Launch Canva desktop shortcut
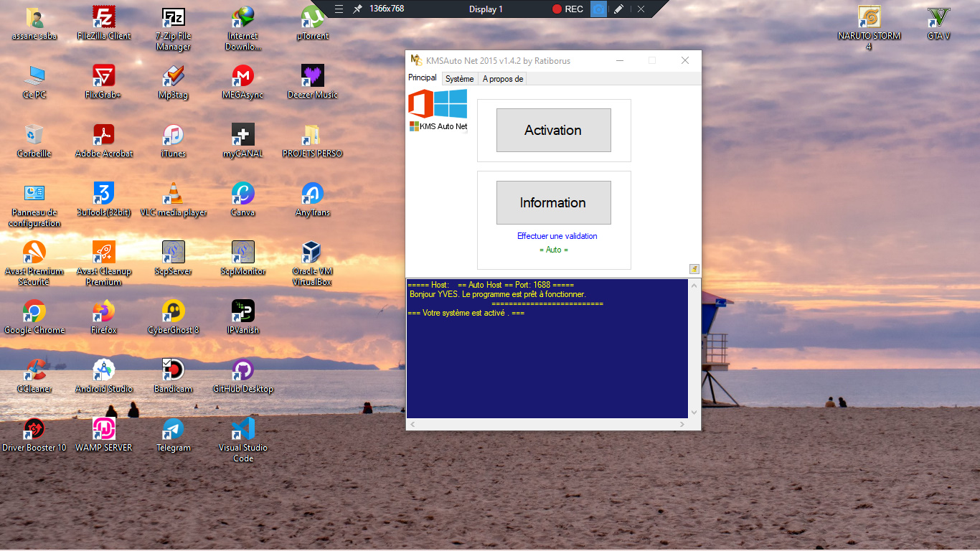The width and height of the screenshot is (980, 551). [243, 200]
